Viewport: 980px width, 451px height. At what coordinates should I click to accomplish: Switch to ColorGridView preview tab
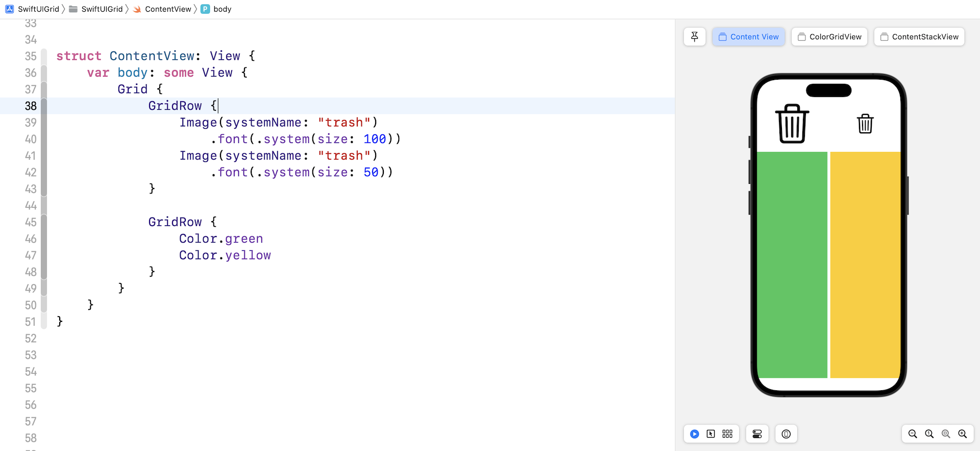(829, 37)
